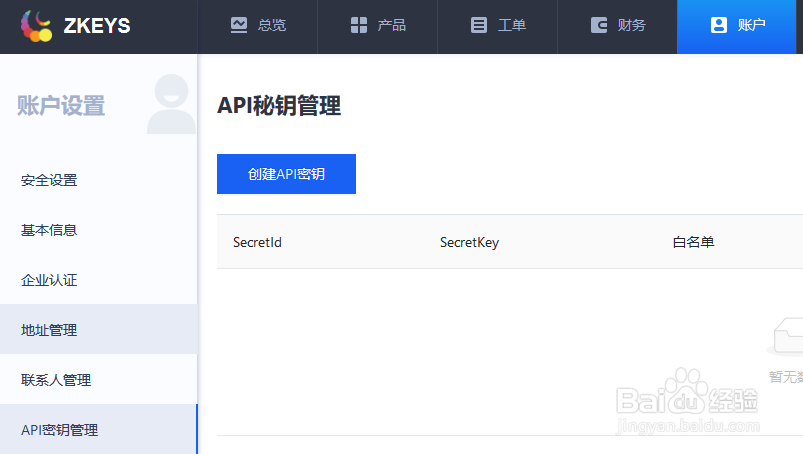803x454 pixels.
Task: Click the SecretKey column header
Action: pyautogui.click(x=470, y=243)
